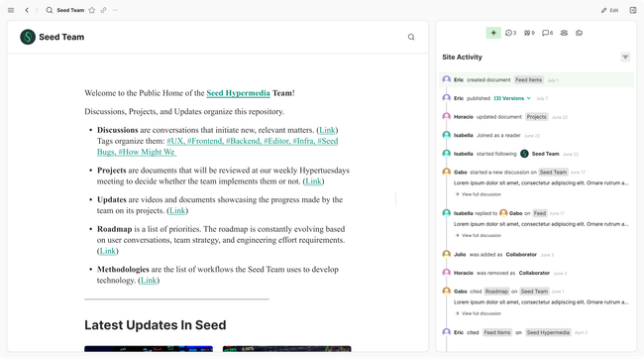Open the puzzle-shaped panel tab icon

(580, 33)
